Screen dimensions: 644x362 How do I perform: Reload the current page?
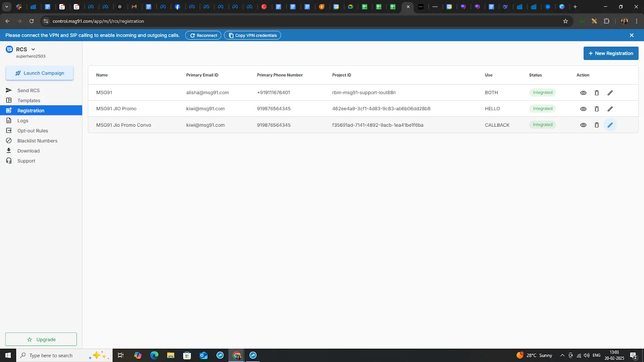click(x=31, y=21)
